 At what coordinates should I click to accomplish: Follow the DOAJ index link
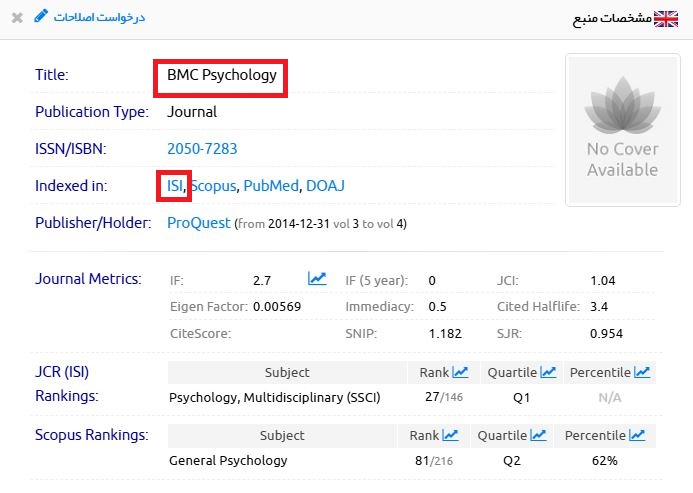point(325,186)
